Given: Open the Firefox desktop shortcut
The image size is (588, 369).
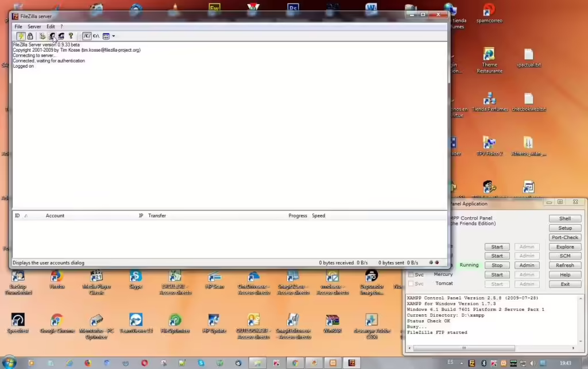Looking at the screenshot, I should click(x=57, y=280).
